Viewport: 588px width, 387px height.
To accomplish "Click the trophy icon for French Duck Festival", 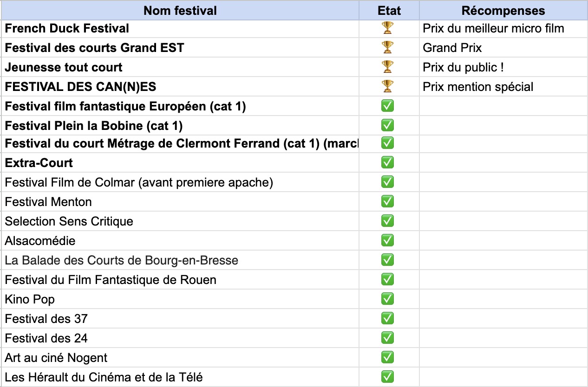I will click(387, 28).
